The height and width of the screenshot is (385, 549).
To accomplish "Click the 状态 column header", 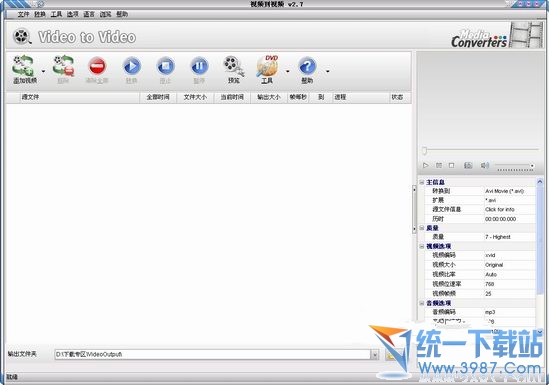I will click(400, 97).
